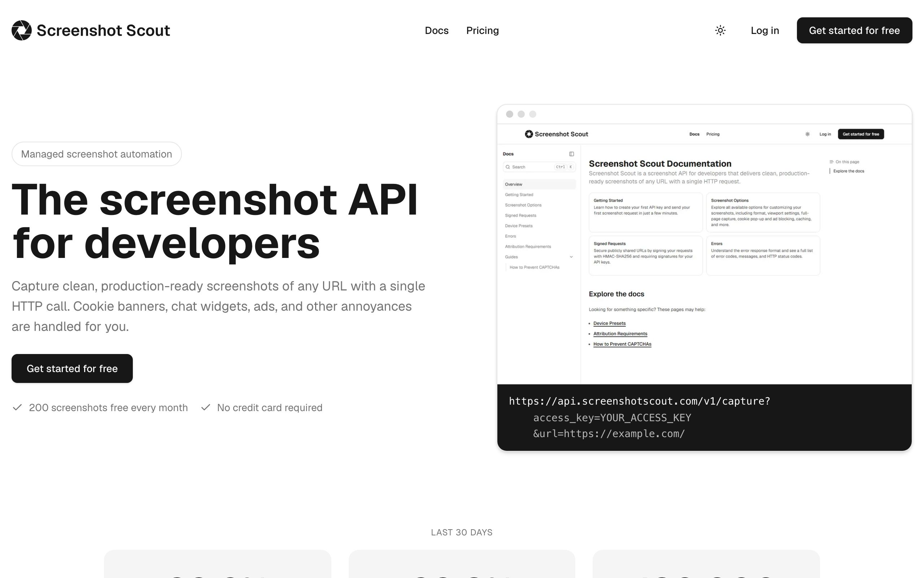Click the checkmark beside No credit card
The image size is (924, 578).
tap(205, 407)
